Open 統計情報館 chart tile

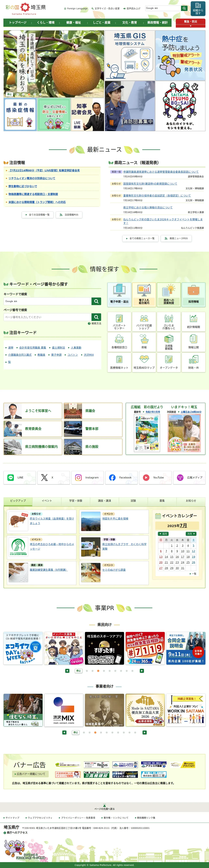point(194,322)
